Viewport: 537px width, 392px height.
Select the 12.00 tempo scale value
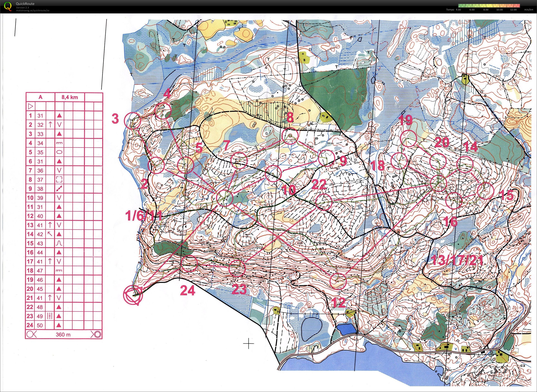[513, 10]
